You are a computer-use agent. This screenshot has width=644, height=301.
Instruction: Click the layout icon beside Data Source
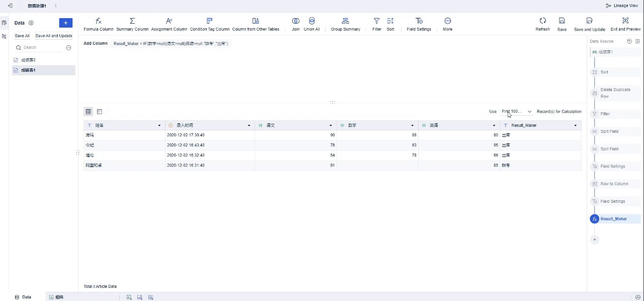637,41
